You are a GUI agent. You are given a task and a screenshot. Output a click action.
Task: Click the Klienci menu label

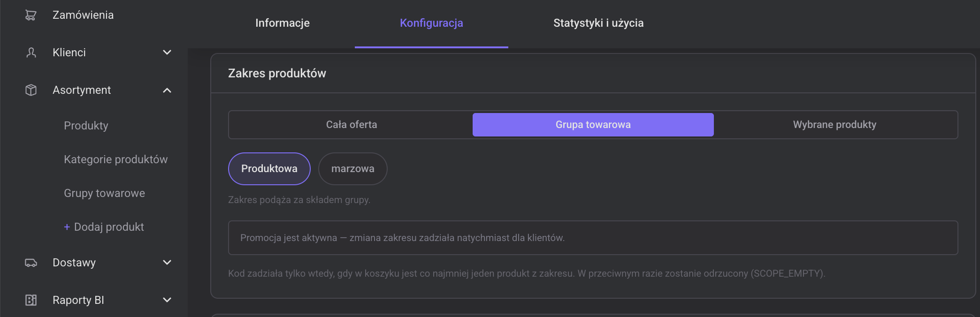[69, 53]
